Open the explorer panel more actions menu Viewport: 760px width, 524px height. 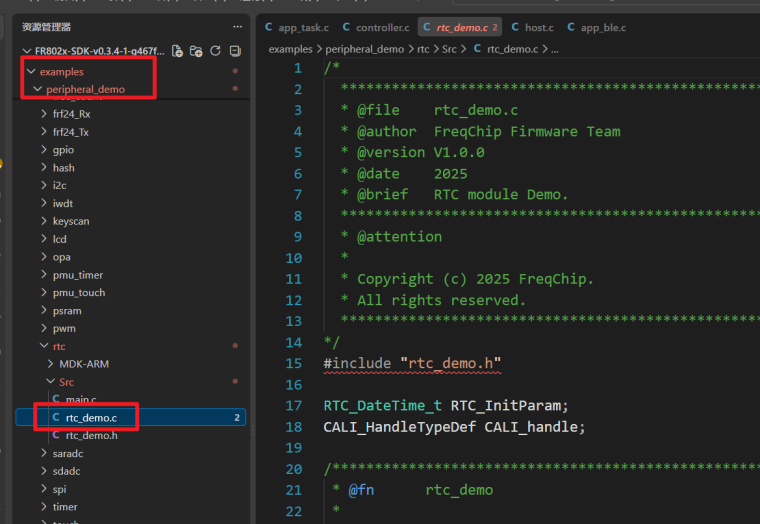coord(237,27)
